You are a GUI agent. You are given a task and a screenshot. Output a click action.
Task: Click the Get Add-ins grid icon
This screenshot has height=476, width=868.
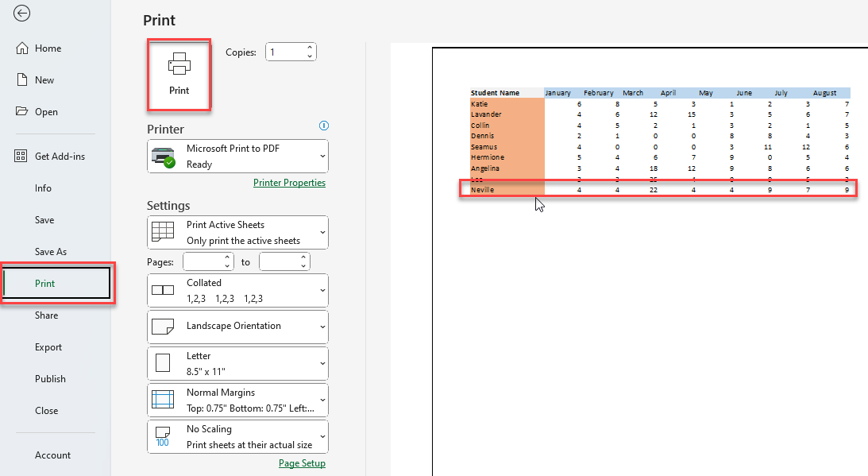coord(21,156)
